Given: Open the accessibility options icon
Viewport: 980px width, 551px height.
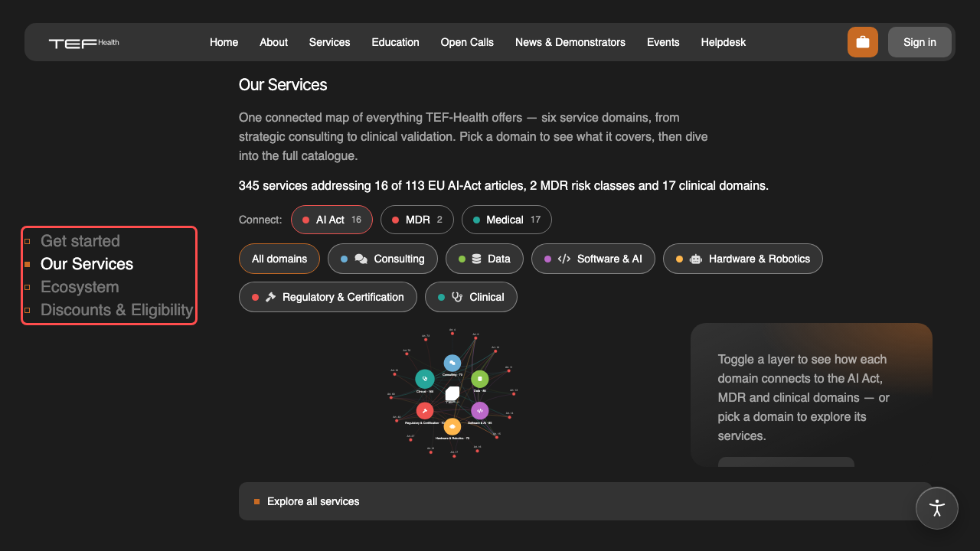Looking at the screenshot, I should click(x=937, y=508).
